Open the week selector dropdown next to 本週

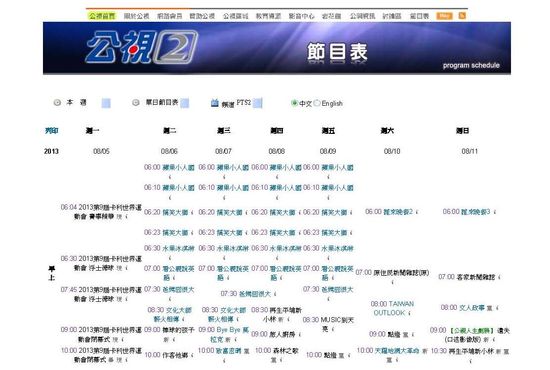106,103
